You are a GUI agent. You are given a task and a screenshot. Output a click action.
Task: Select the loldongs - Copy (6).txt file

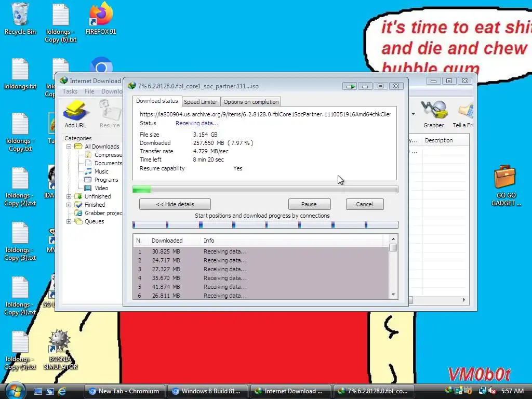pos(60,23)
